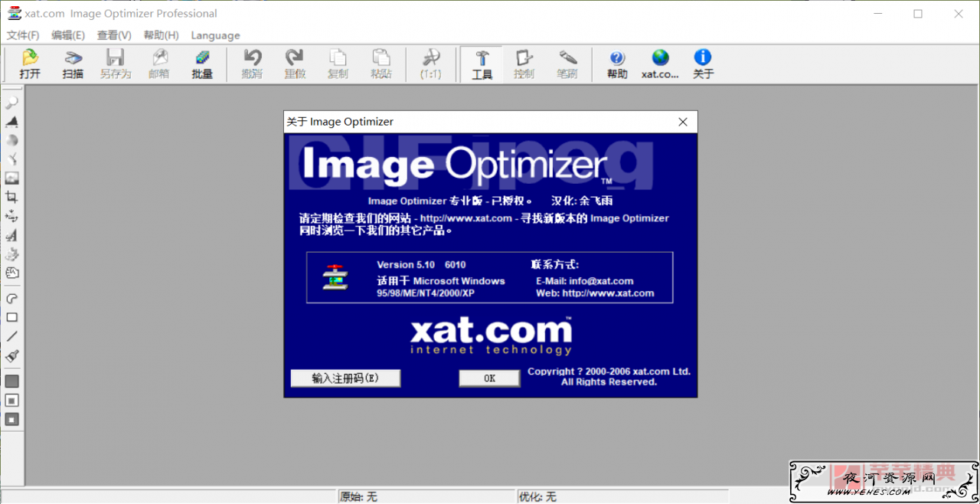
Task: Click the 关于 about info icon
Action: click(x=703, y=64)
